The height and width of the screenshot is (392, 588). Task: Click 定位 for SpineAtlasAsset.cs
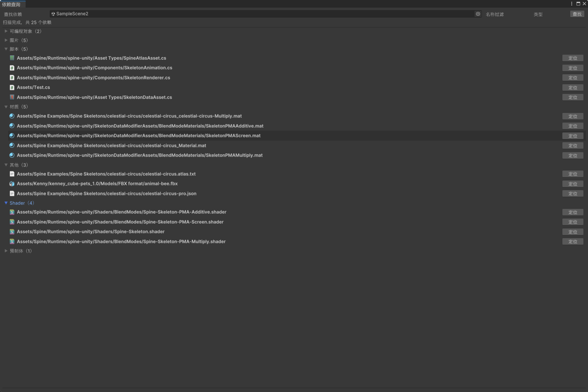[x=573, y=58]
